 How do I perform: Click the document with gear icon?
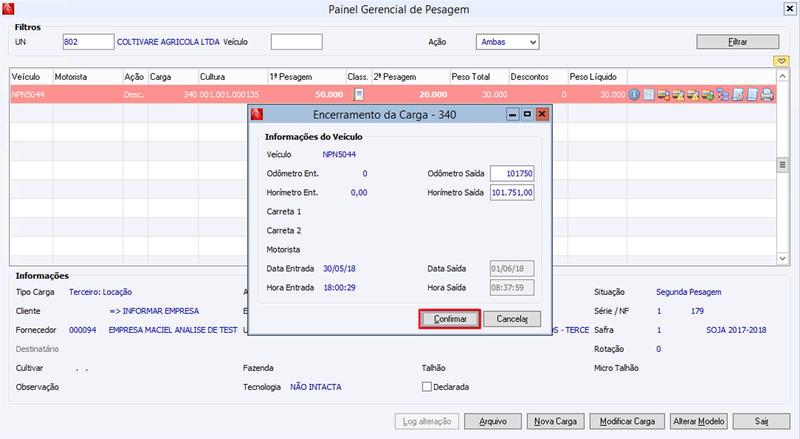point(738,94)
